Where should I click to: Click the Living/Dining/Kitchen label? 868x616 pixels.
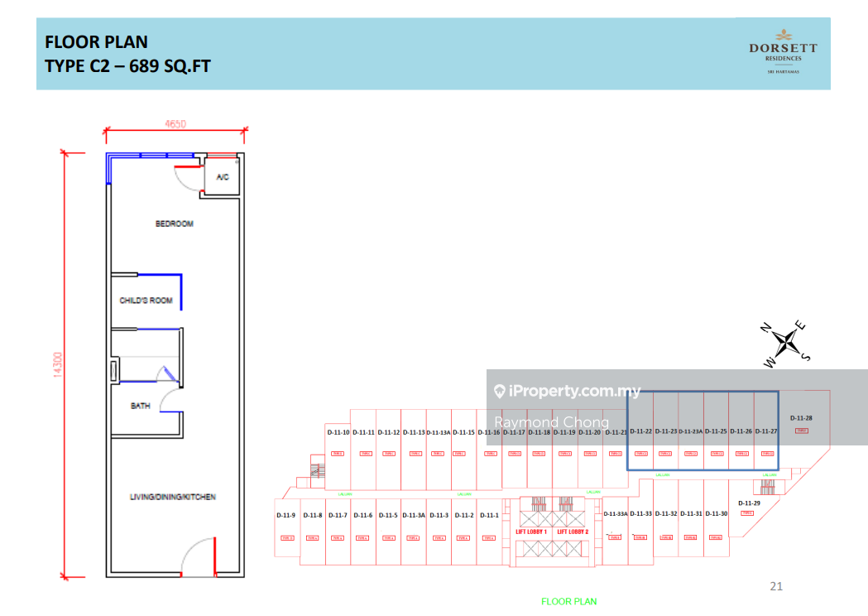(x=172, y=497)
